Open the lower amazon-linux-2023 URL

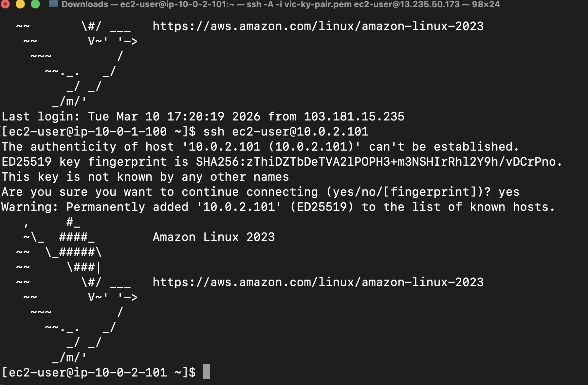tap(318, 282)
